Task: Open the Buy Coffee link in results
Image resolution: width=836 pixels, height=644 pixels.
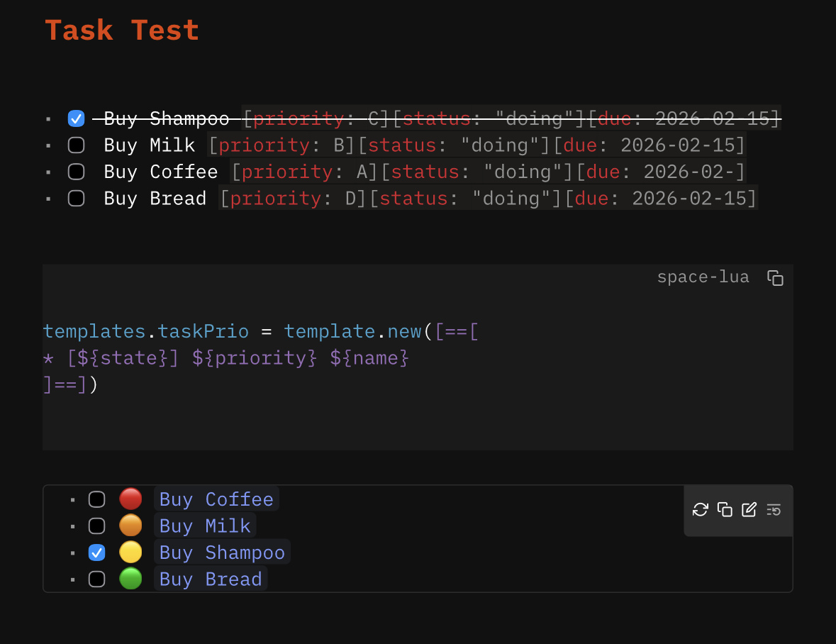Action: click(216, 499)
